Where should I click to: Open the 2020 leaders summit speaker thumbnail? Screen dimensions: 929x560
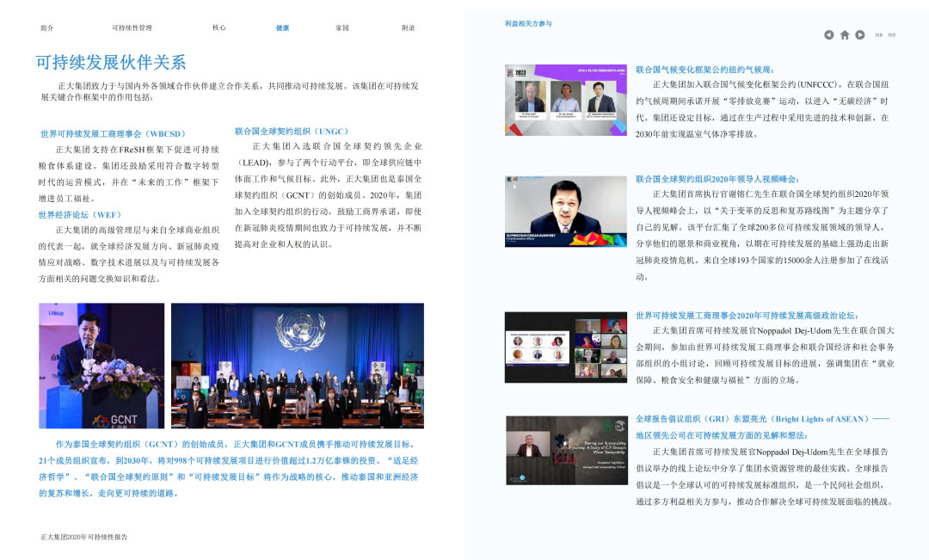tap(565, 212)
